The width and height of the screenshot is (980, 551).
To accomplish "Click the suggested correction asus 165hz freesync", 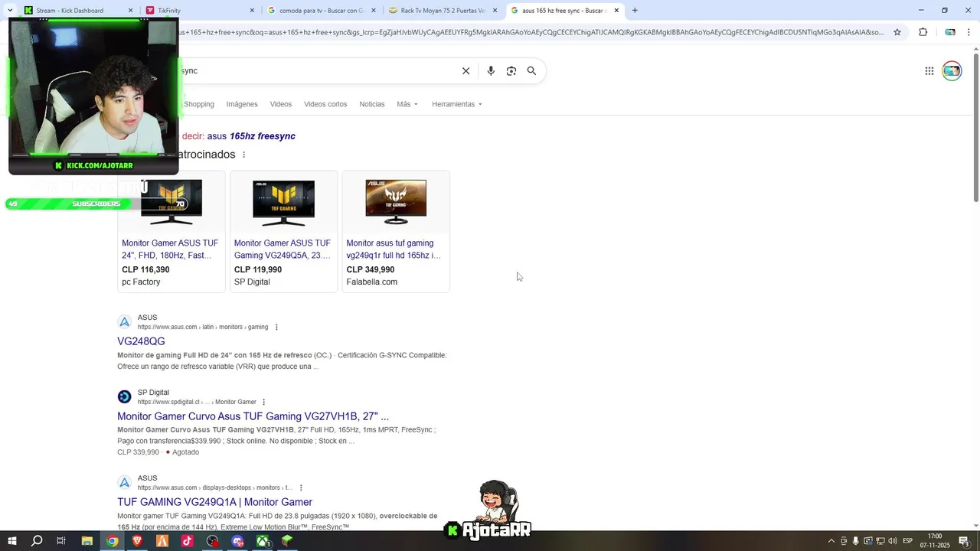I will (251, 136).
